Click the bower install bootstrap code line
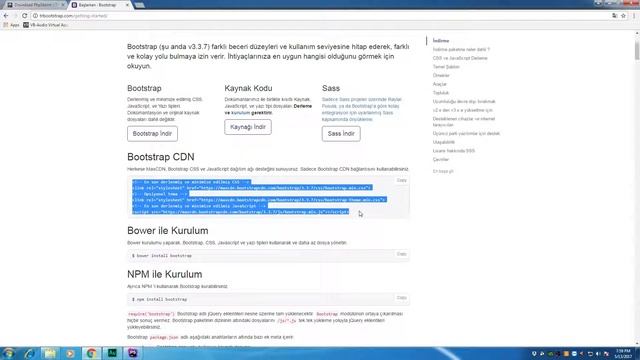This screenshot has width=640, height=360. [162, 256]
